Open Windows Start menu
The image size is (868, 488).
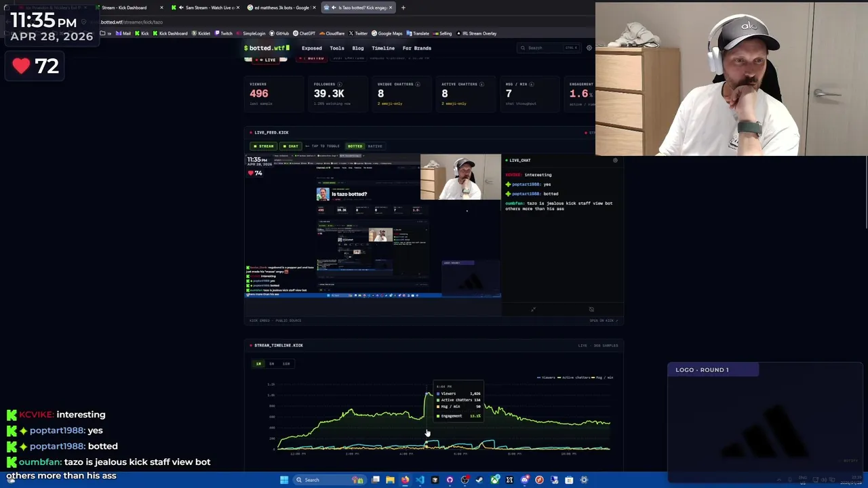(x=284, y=480)
